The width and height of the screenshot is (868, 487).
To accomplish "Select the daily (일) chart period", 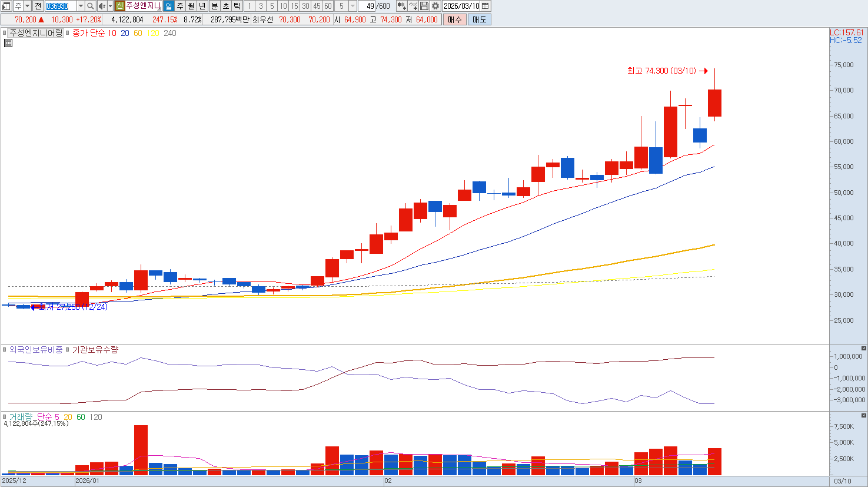I will tap(168, 6).
